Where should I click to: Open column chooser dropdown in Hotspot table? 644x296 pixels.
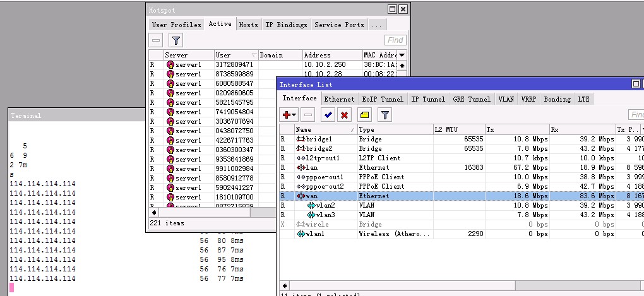(x=402, y=55)
